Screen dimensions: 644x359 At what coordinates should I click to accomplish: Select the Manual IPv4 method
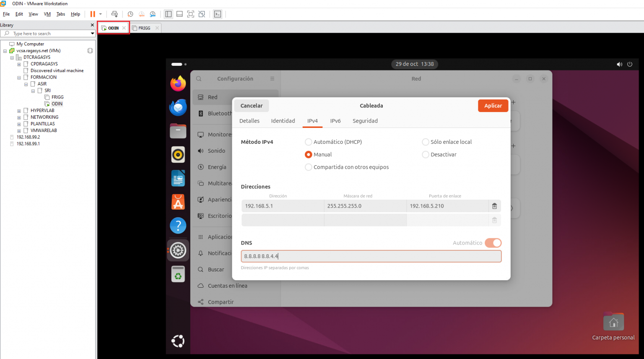308,154
